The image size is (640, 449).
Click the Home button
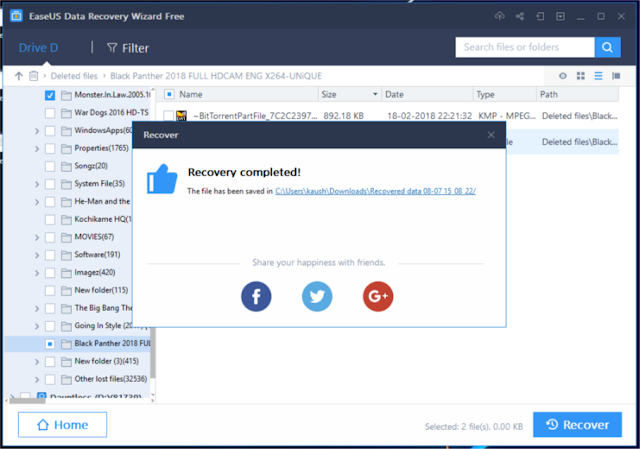(62, 425)
